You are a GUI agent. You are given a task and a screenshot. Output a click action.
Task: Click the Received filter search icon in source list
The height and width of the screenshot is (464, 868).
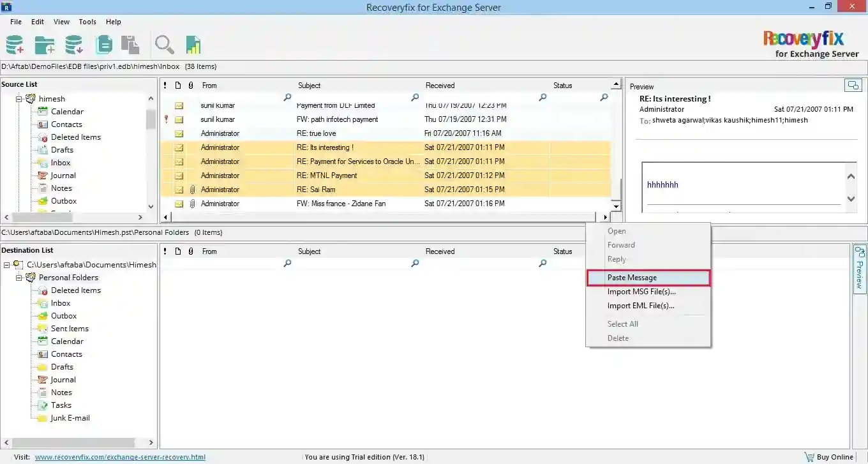pos(542,97)
